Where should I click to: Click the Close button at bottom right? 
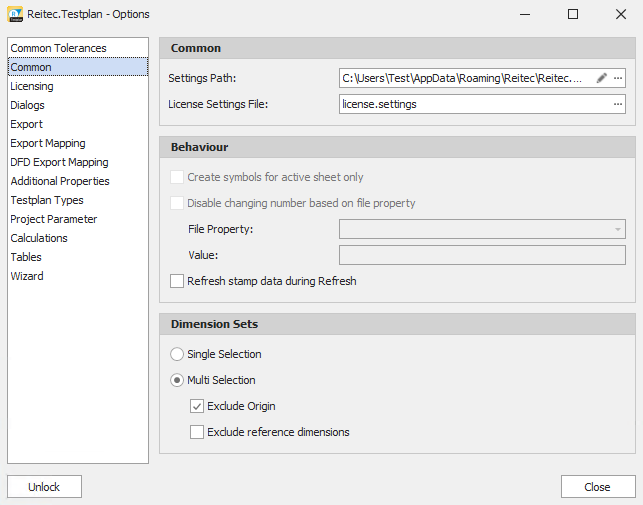click(597, 487)
